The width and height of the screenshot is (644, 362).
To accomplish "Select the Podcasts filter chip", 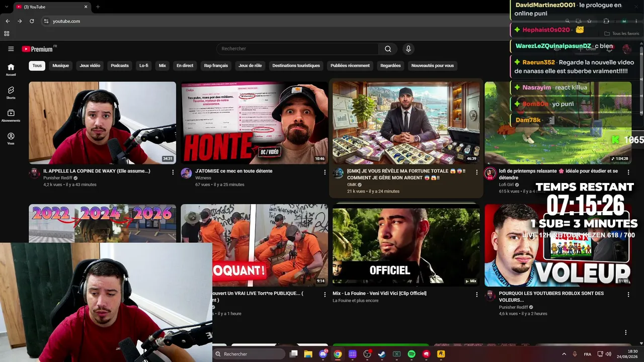I will (120, 65).
